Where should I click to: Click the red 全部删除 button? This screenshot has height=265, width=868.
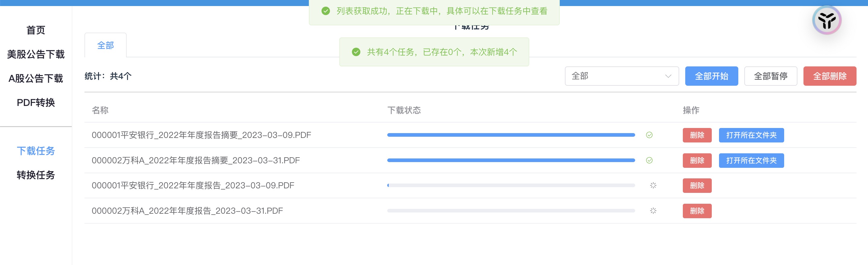coord(830,76)
